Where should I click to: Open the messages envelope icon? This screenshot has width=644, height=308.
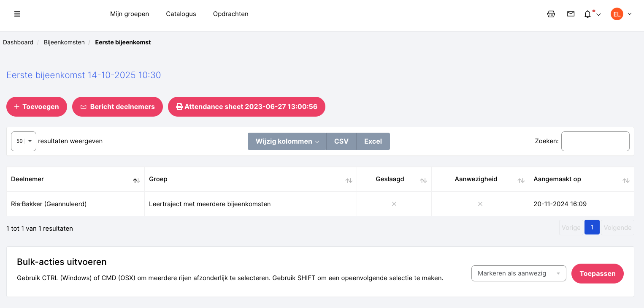coord(571,14)
